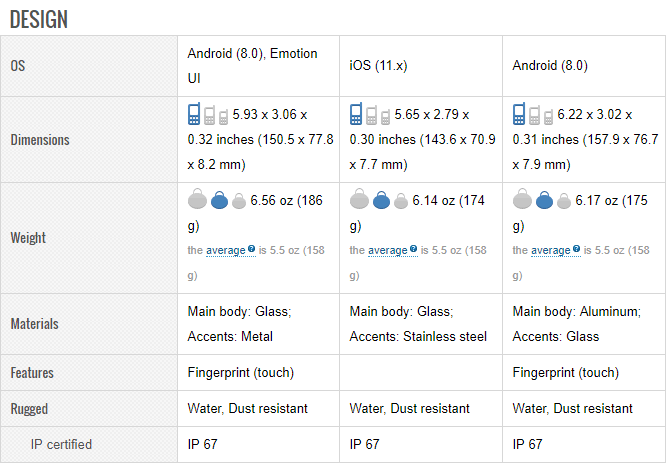666x473 pixels.
Task: Click the DESIGN section heading
Action: pos(38,19)
